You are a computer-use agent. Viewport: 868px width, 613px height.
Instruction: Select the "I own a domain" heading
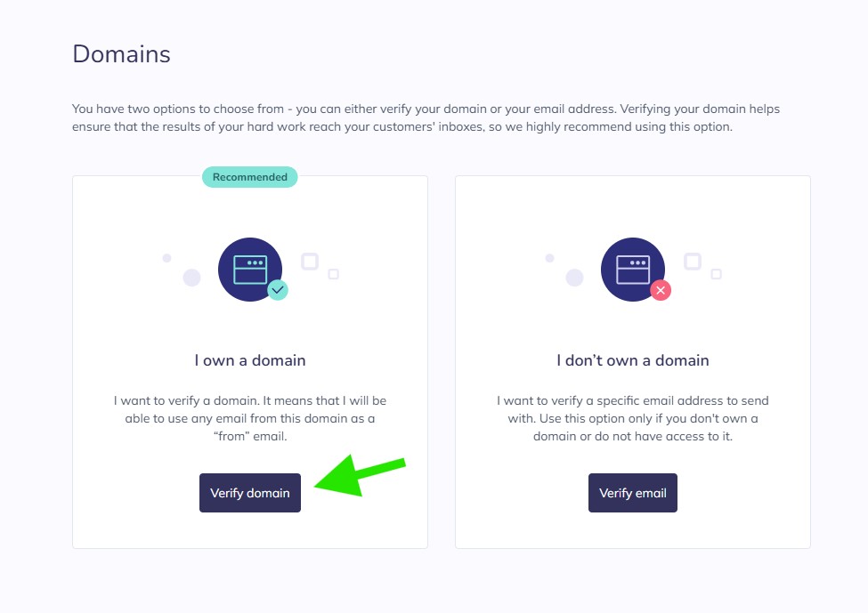click(x=250, y=360)
